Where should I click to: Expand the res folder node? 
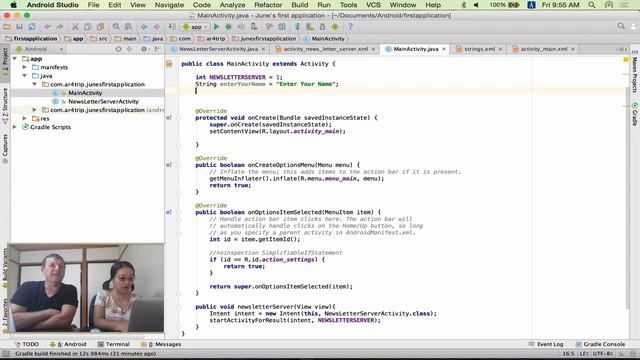pyautogui.click(x=24, y=118)
